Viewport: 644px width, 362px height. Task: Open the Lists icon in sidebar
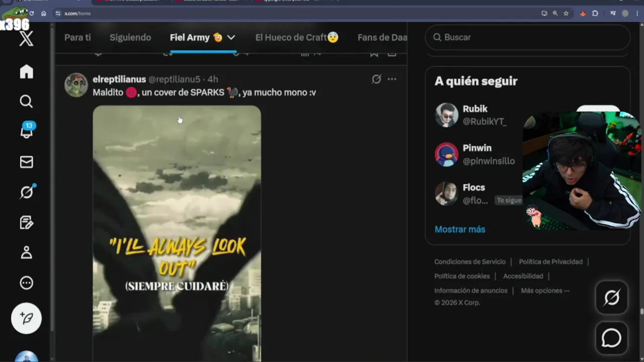click(x=26, y=222)
